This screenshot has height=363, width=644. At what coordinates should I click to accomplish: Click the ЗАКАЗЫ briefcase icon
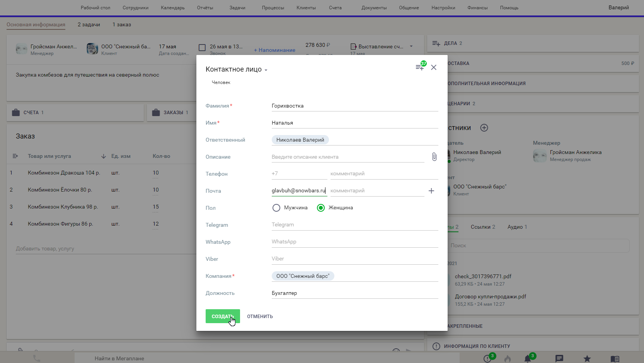156,113
